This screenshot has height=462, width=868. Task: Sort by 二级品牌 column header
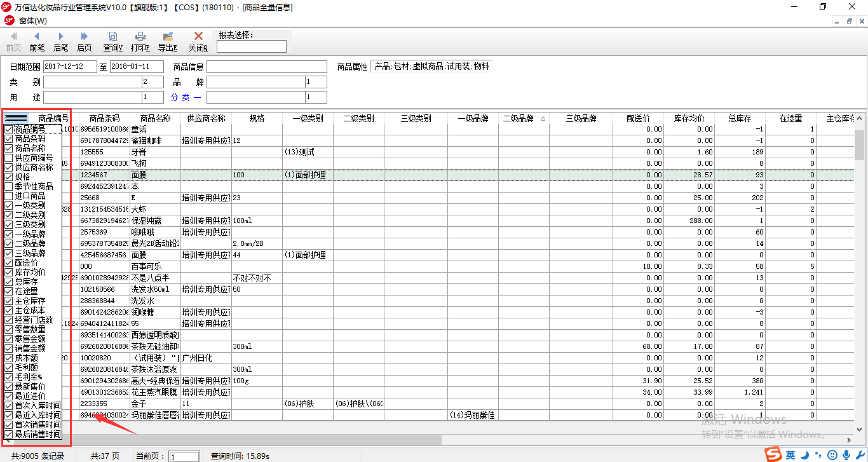tap(524, 118)
